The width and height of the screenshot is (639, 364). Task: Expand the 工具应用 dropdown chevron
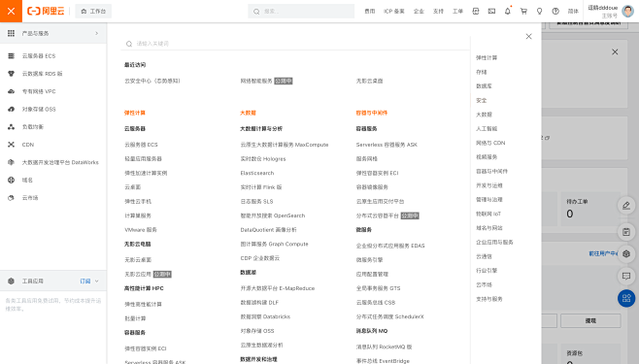coord(96,281)
